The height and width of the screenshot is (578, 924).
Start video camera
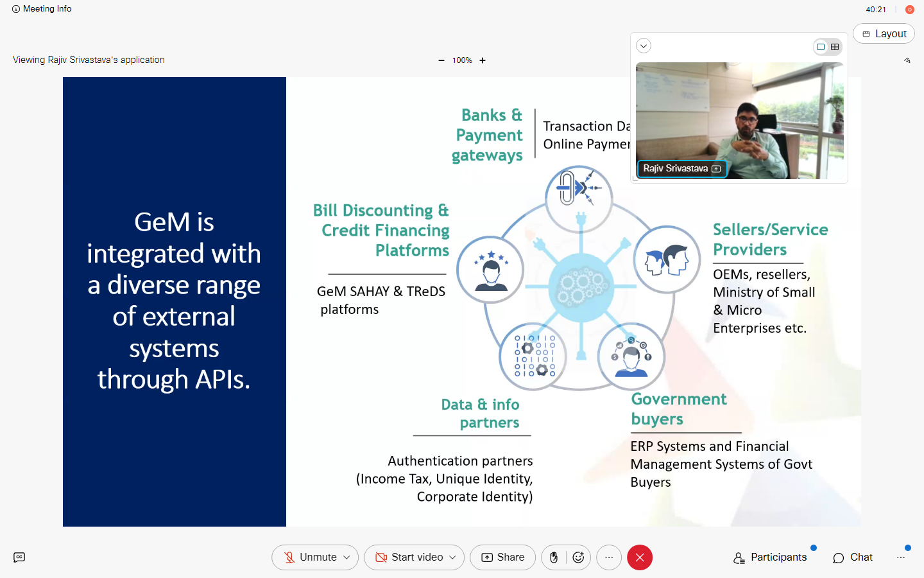pos(409,557)
